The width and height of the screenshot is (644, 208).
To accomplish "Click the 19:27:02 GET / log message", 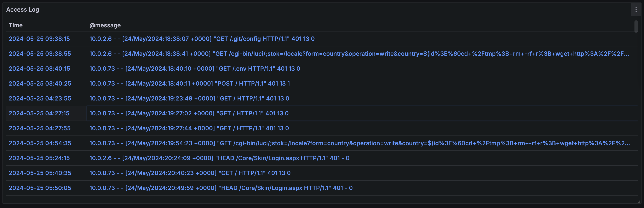I will click(x=189, y=113).
